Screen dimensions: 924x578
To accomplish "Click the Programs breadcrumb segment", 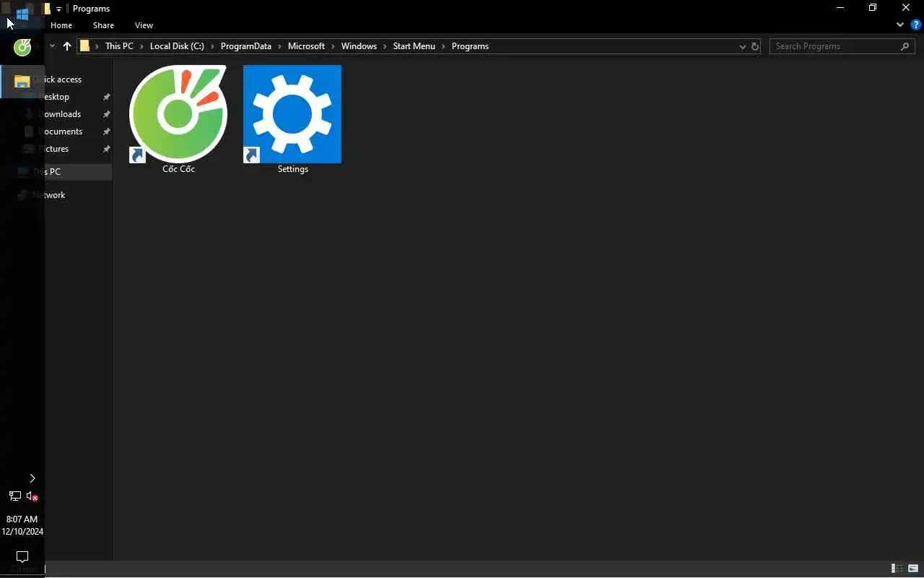I will click(470, 46).
